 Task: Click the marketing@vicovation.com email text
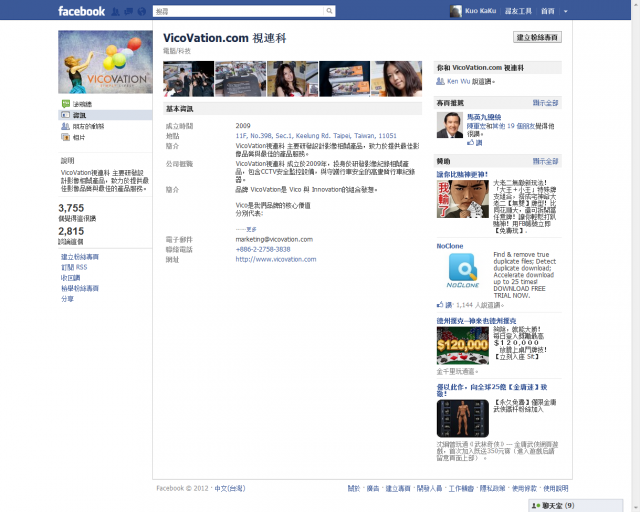click(x=274, y=239)
